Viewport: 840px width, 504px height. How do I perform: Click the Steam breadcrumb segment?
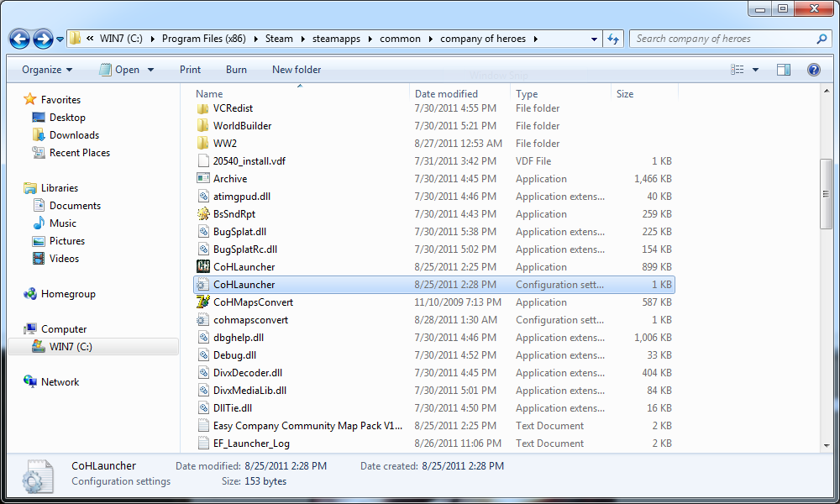(279, 39)
